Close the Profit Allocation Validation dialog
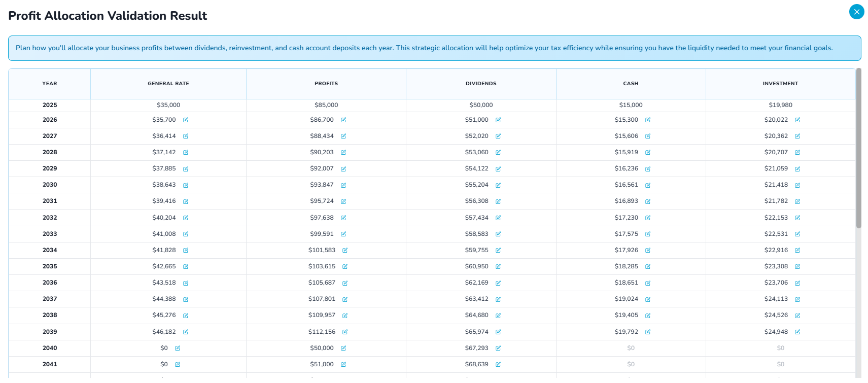 coord(856,12)
